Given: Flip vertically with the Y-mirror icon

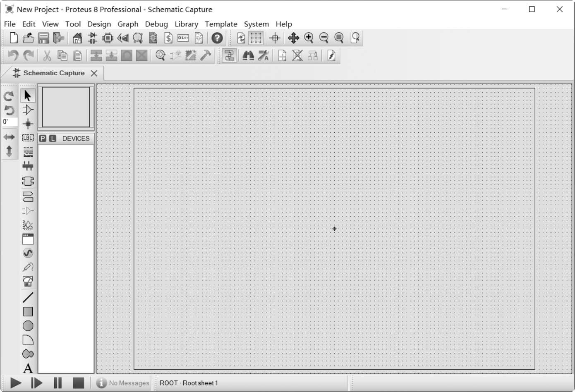Looking at the screenshot, I should pyautogui.click(x=9, y=151).
